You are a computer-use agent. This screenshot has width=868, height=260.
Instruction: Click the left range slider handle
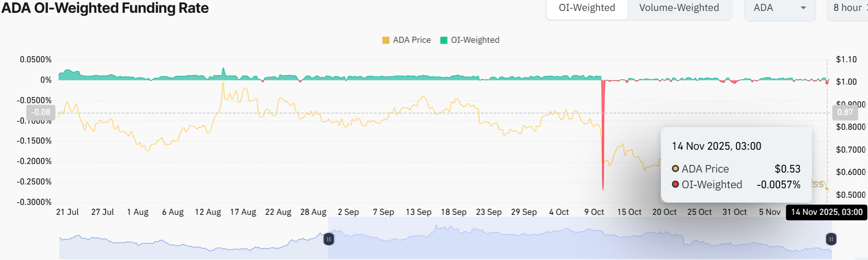pos(329,239)
